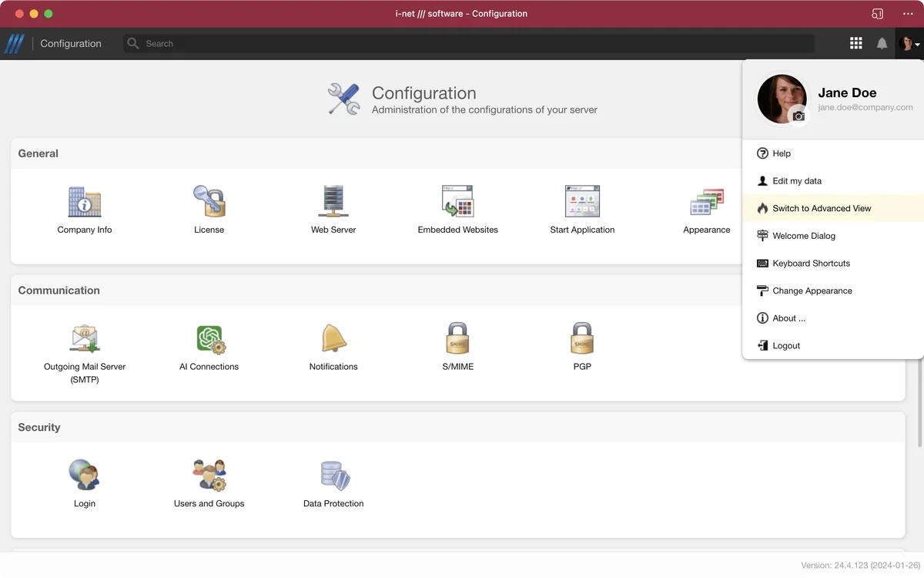The width and height of the screenshot is (924, 578).
Task: Click the i-net triple-slash logo
Action: (15, 44)
